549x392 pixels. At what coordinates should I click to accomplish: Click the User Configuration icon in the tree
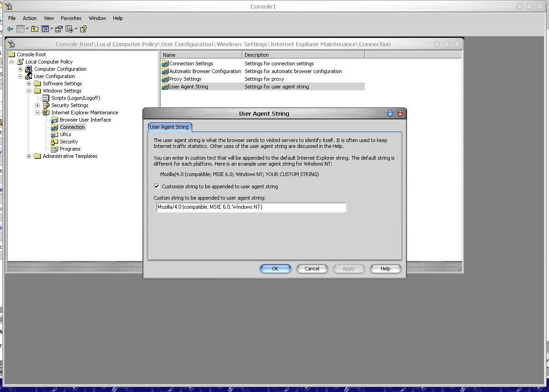pos(29,76)
